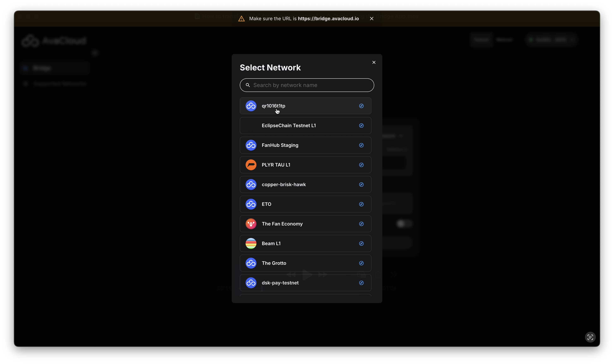The width and height of the screenshot is (614, 364).
Task: Click explorer compass icon for EclipseChain Testnet L1
Action: [361, 126]
